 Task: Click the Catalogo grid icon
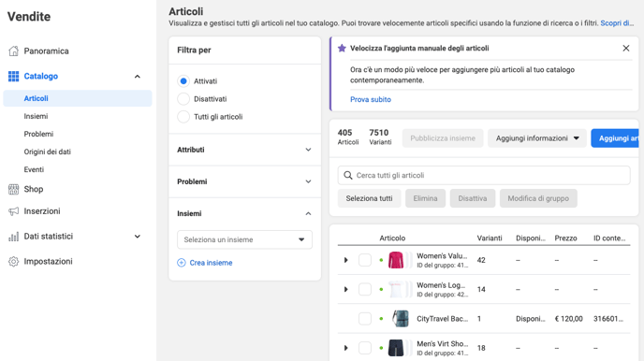click(x=13, y=77)
